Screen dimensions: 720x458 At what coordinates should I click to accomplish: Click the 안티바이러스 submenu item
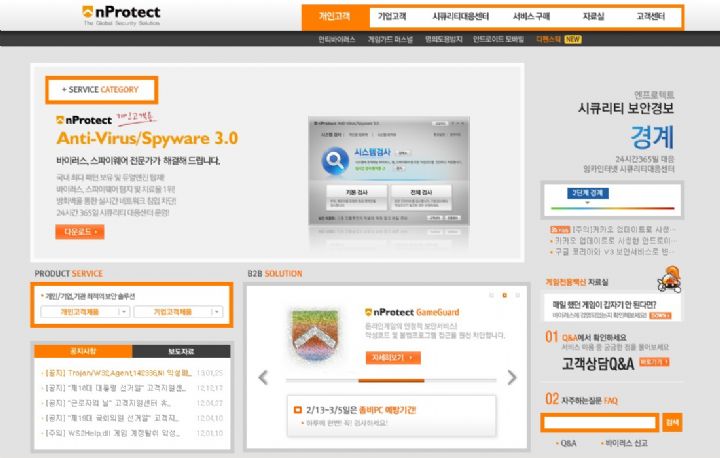[337, 40]
